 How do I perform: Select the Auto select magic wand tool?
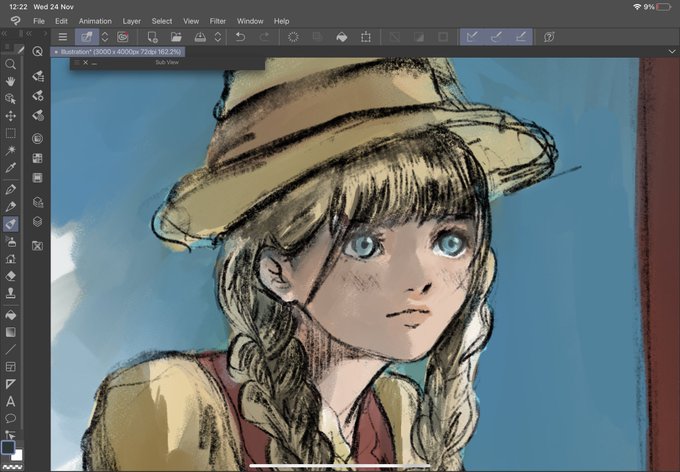[x=10, y=151]
